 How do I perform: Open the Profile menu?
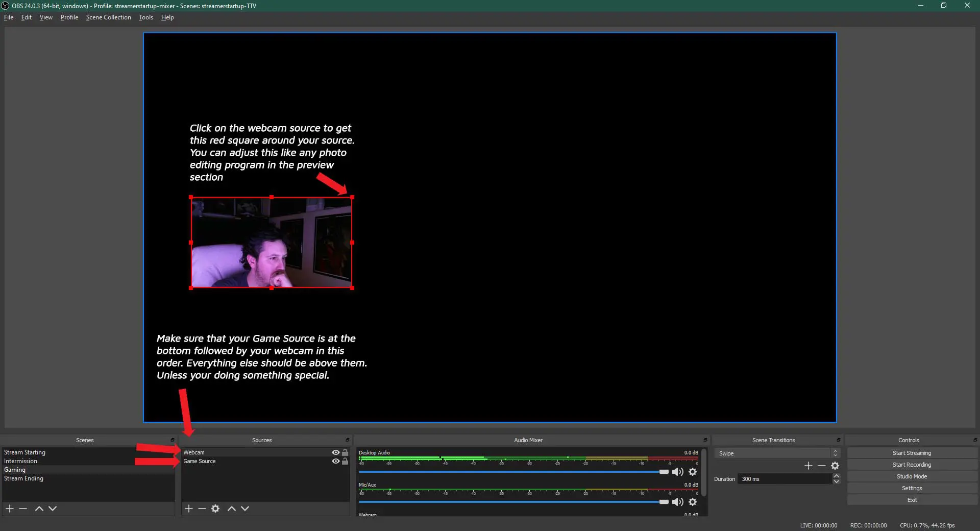coord(69,17)
